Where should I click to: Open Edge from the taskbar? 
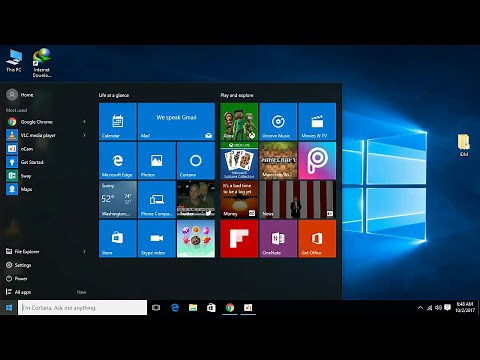point(175,307)
